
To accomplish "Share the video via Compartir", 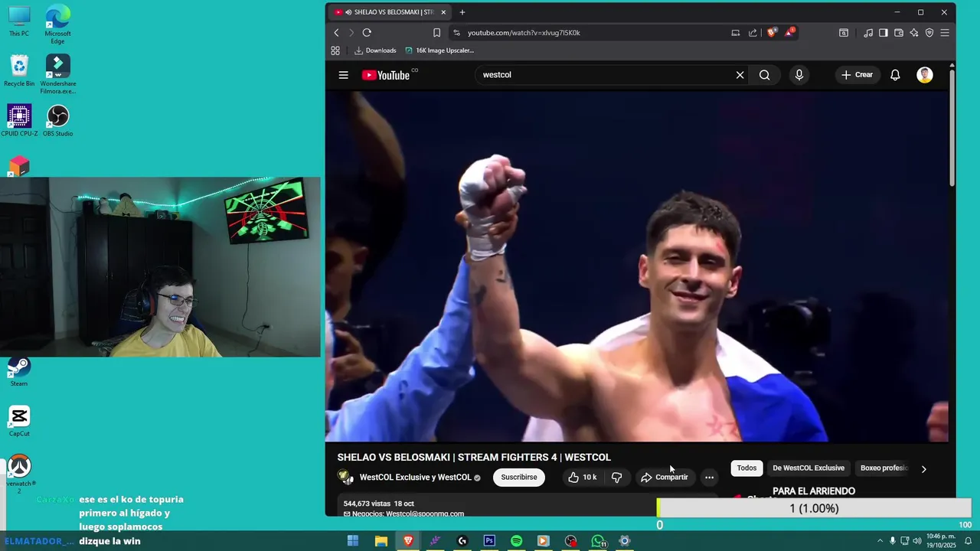I will pyautogui.click(x=665, y=477).
